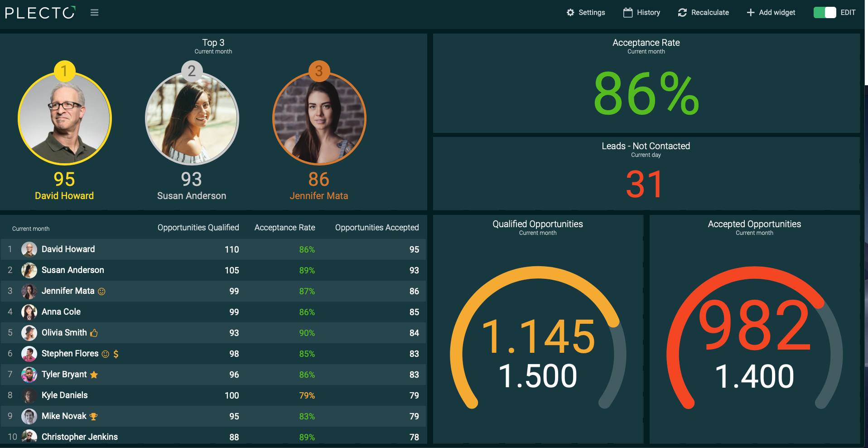Screen dimensions: 868x448
Task: Click the Plecto logo
Action: pyautogui.click(x=40, y=13)
